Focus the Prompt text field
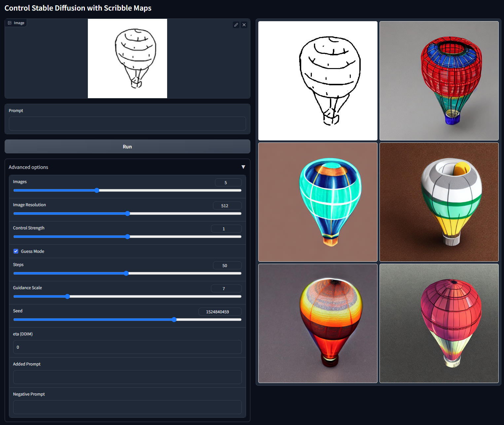Screen dimensions: 504x425 coord(127,124)
